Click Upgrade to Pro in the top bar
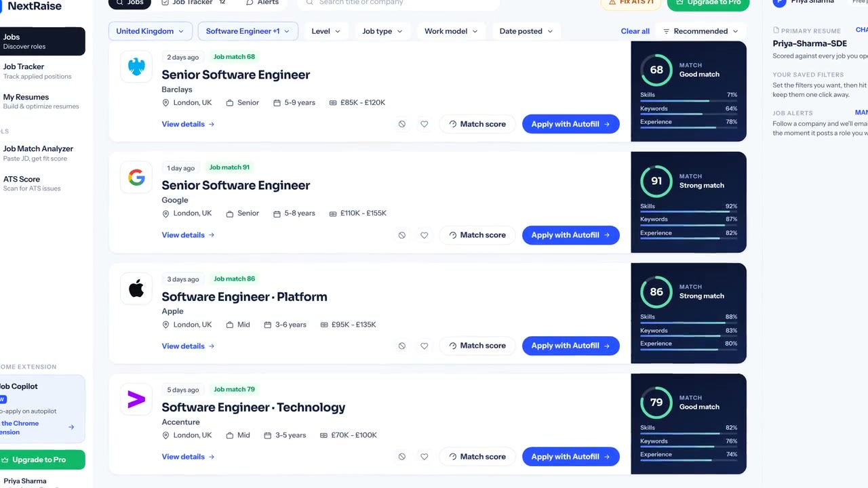The image size is (868, 488). [x=709, y=3]
